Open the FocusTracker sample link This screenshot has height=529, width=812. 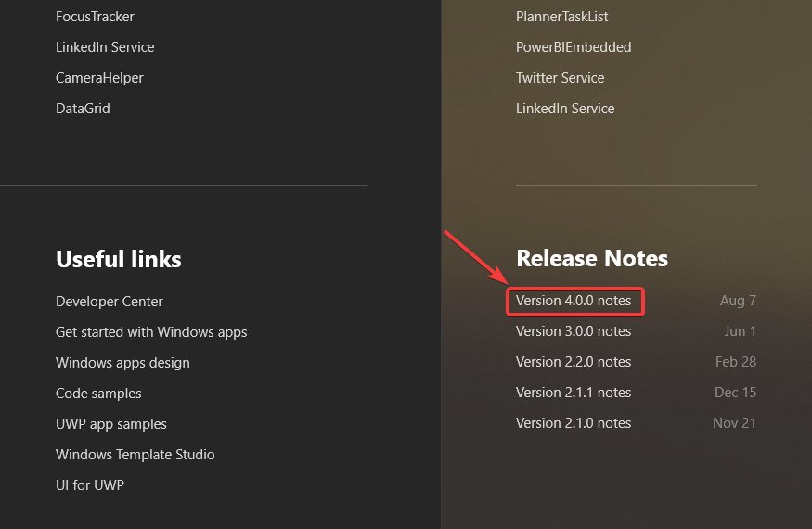[95, 17]
